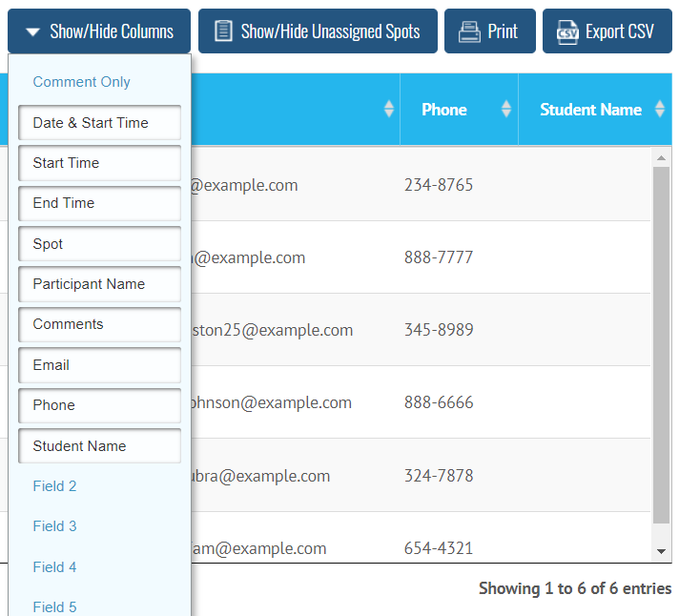Image resolution: width=679 pixels, height=616 pixels.
Task: Click the CSV file icon
Action: coord(567,31)
